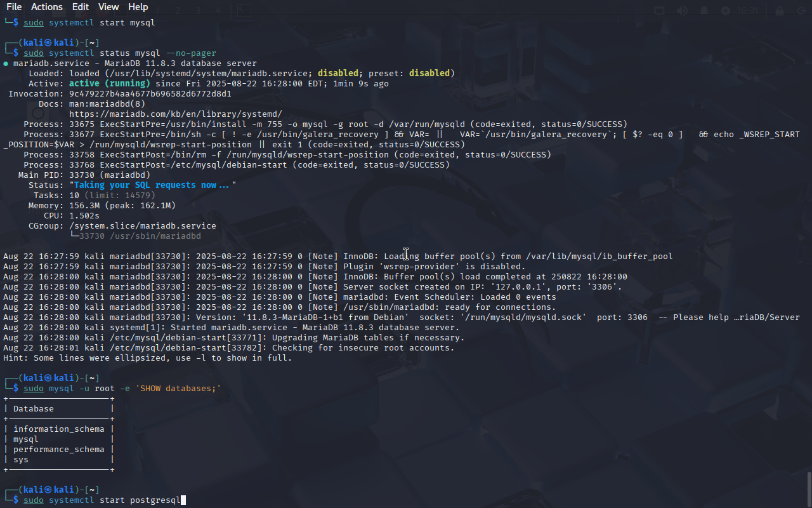The width and height of the screenshot is (812, 508).
Task: Click the Invocation ID 9c479227b4aa4677b696582d6772d8d1
Action: coord(150,94)
